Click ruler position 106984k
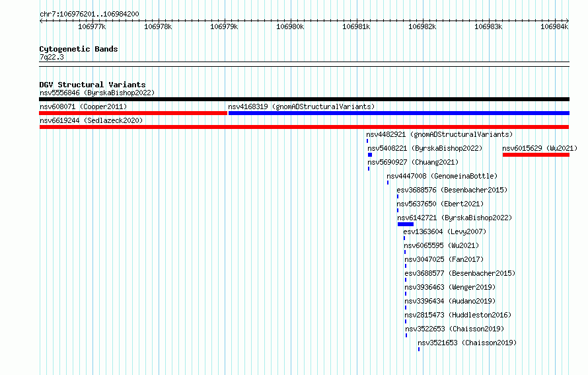588x375 pixels. coord(554,26)
